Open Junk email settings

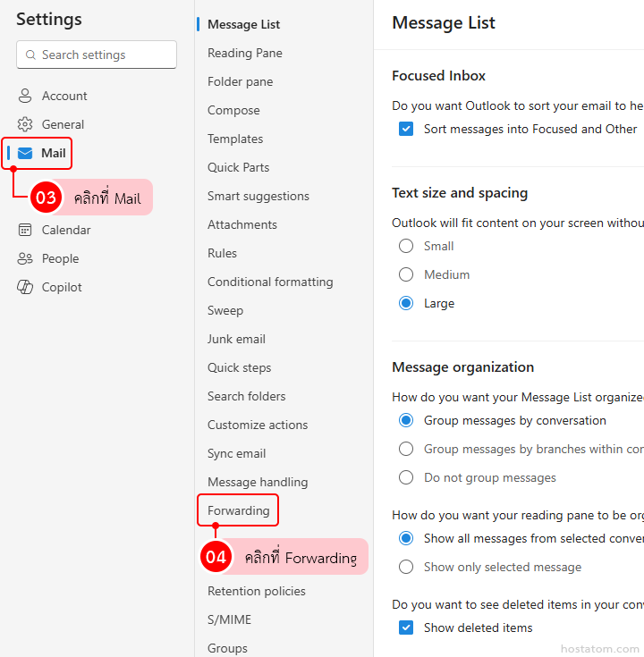[236, 339]
